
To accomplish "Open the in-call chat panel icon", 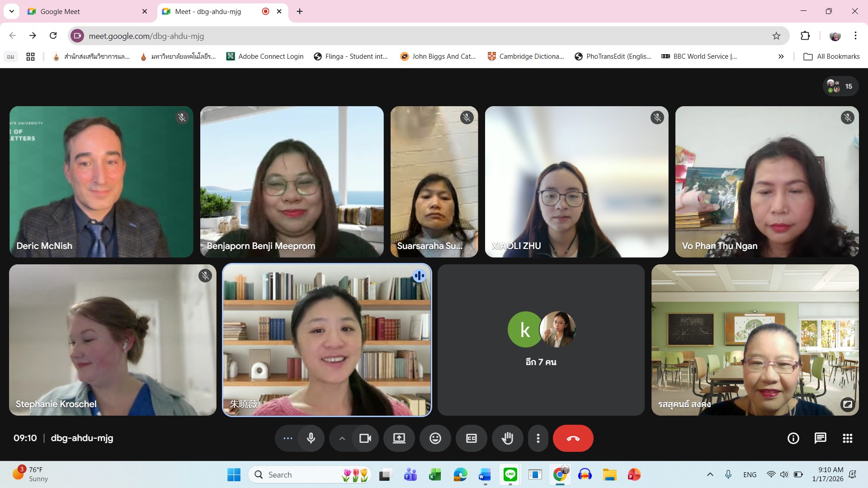I will click(820, 438).
